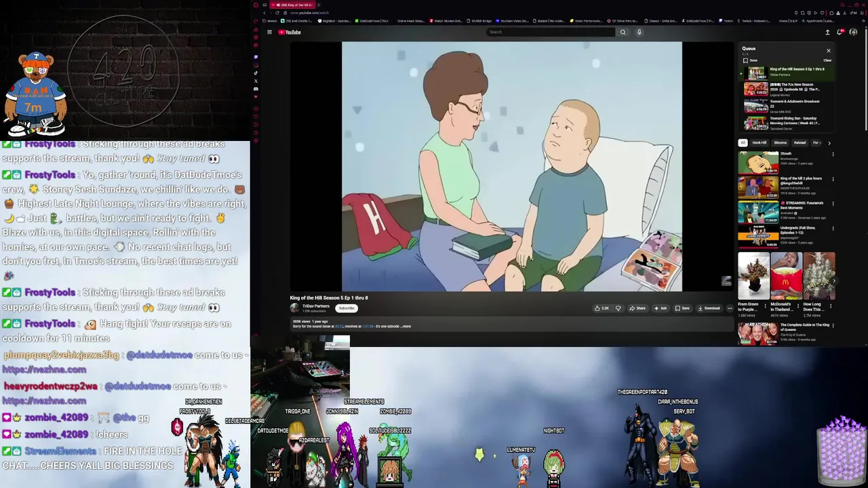Jump to the 1:01:08 timestamp link
The height and width of the screenshot is (488, 868).
(368, 326)
